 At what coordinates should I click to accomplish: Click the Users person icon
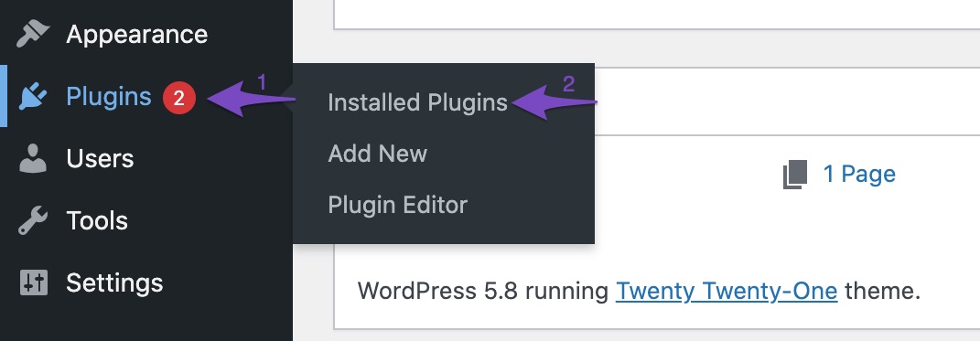coord(33,159)
